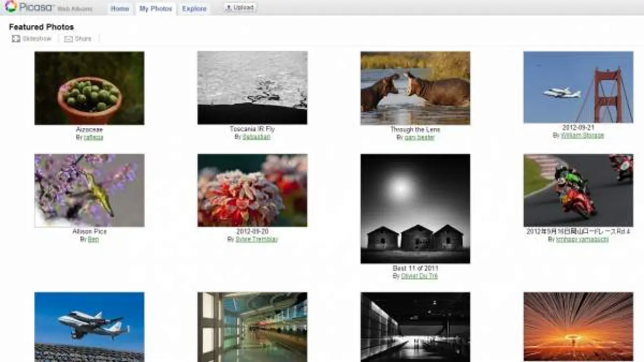
Task: Visit author gary bester's profile link
Action: (419, 137)
